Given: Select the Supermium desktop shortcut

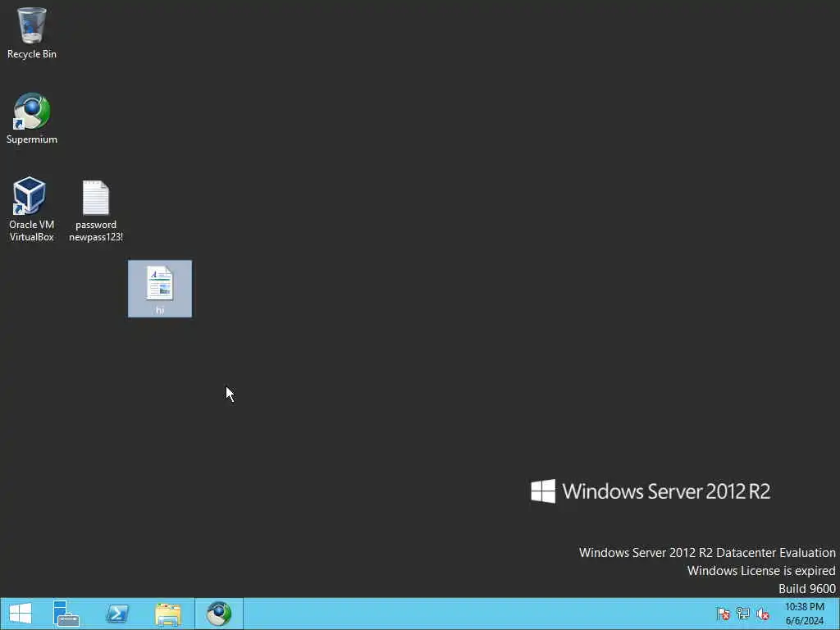Looking at the screenshot, I should pos(32,118).
